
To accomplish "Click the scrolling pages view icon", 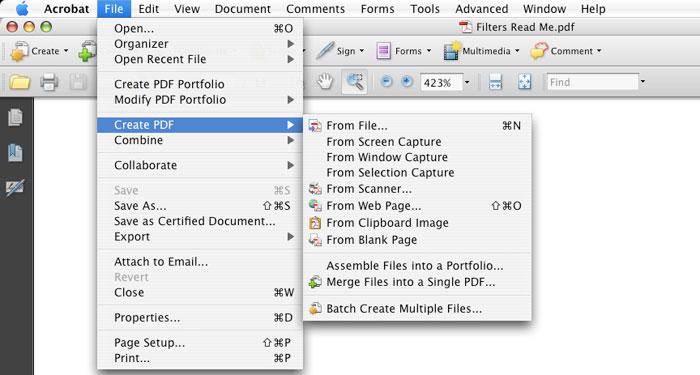I will coord(496,82).
